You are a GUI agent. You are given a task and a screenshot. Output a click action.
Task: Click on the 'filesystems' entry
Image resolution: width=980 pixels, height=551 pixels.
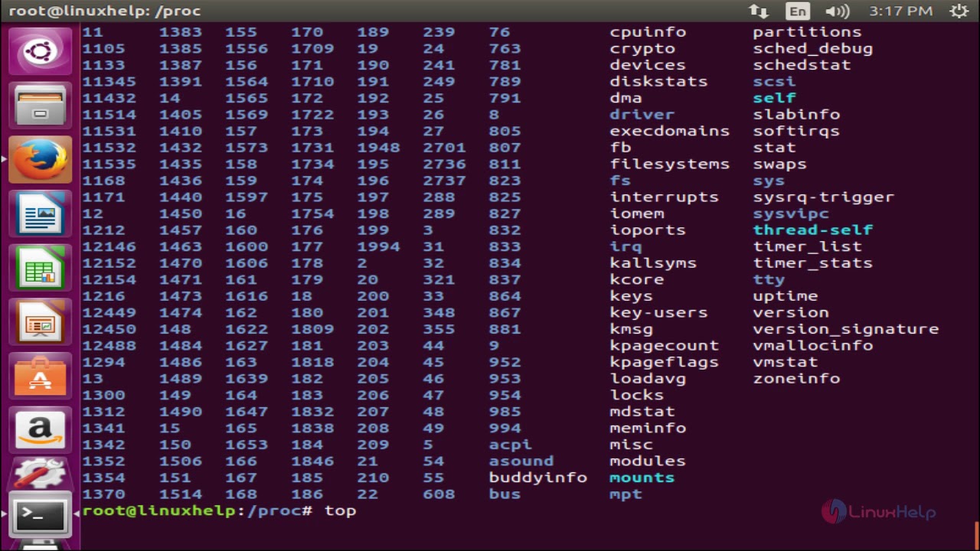669,164
